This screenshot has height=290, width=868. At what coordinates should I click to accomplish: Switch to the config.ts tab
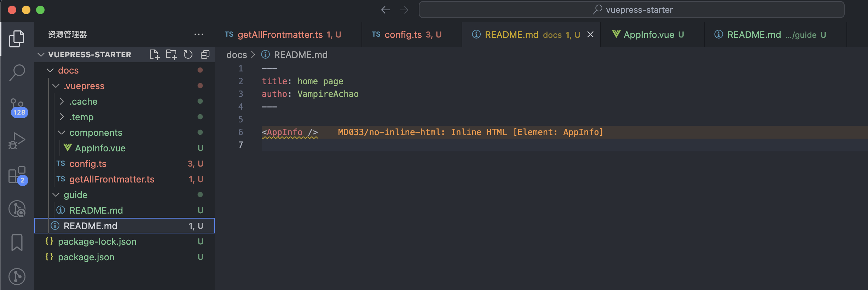(x=406, y=35)
